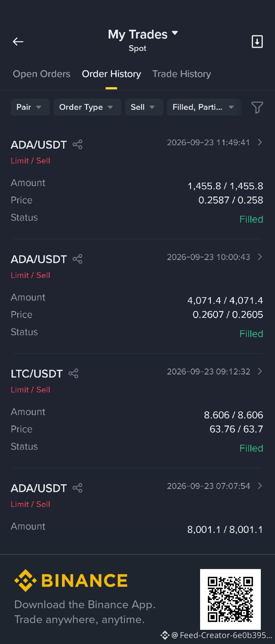Open details chevron for 11:49:41 order
Viewport: 275px width, 644px height.
260,142
